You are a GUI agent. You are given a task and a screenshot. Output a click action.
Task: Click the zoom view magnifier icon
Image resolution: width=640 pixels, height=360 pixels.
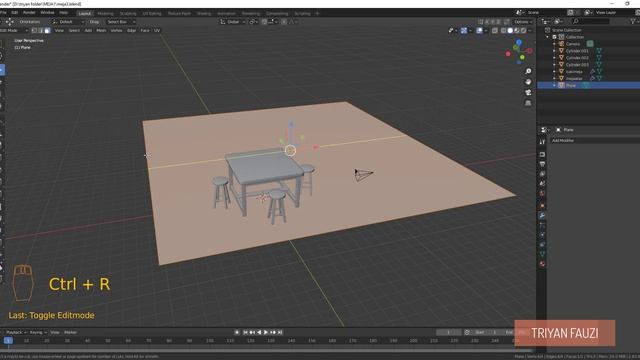click(528, 71)
